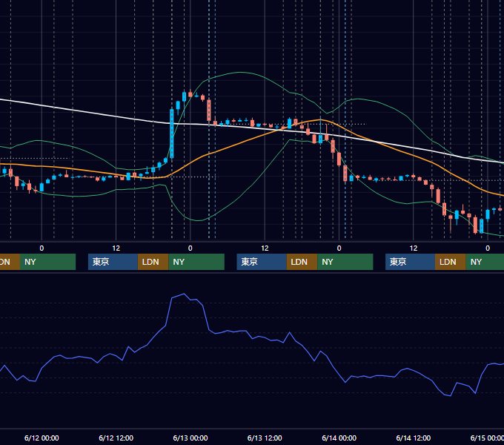
Task: Click the NY session block spanning 6/13 00:00
Action: pyautogui.click(x=196, y=262)
